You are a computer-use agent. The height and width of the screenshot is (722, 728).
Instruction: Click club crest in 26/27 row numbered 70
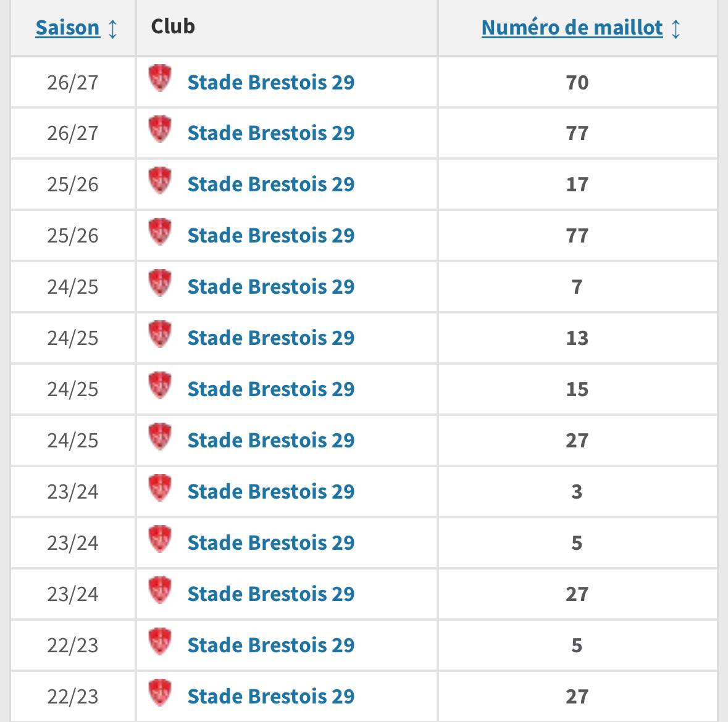click(160, 78)
